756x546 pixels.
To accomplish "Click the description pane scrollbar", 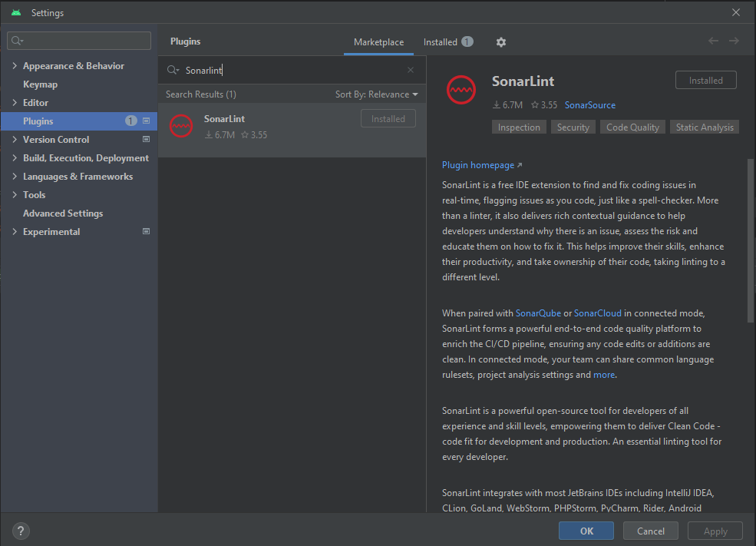I will (750, 240).
